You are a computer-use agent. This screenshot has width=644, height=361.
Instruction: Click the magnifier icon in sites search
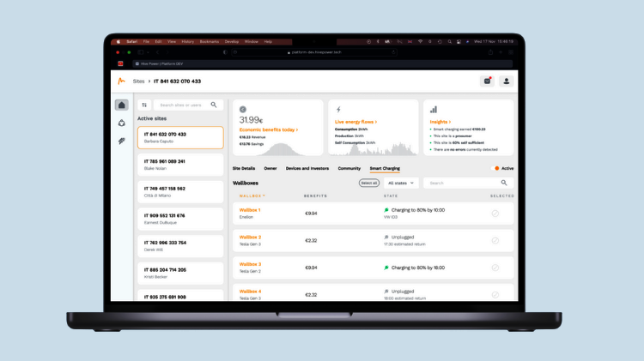214,105
